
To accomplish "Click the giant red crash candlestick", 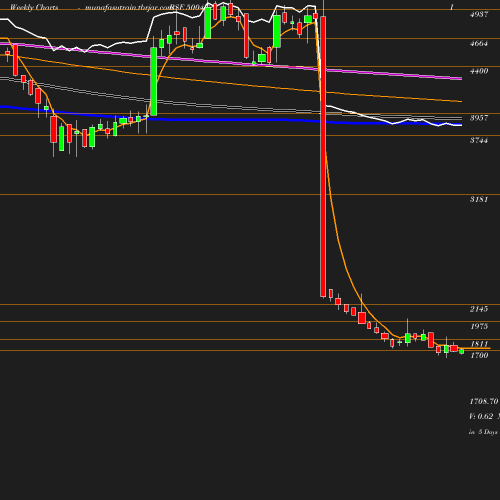I will coord(323,156).
